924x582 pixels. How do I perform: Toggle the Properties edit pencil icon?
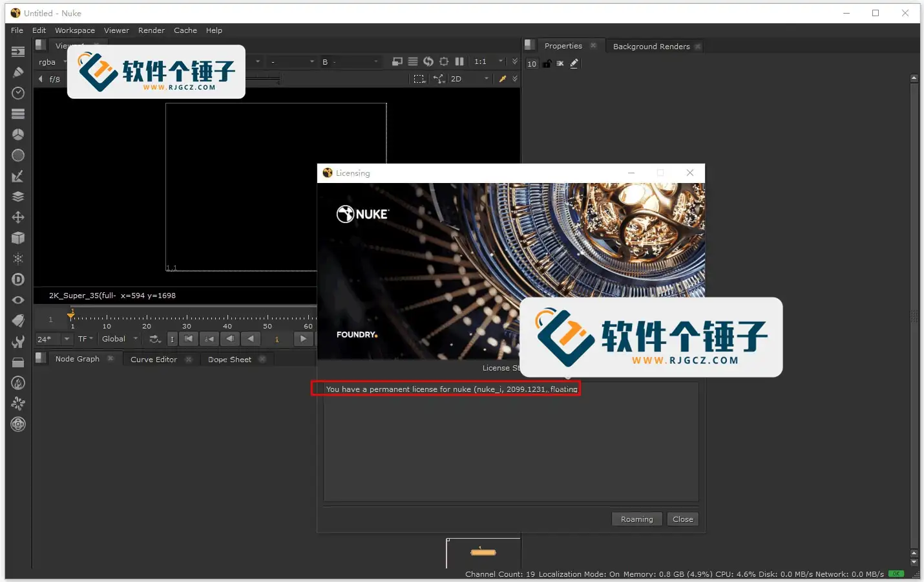pos(574,63)
